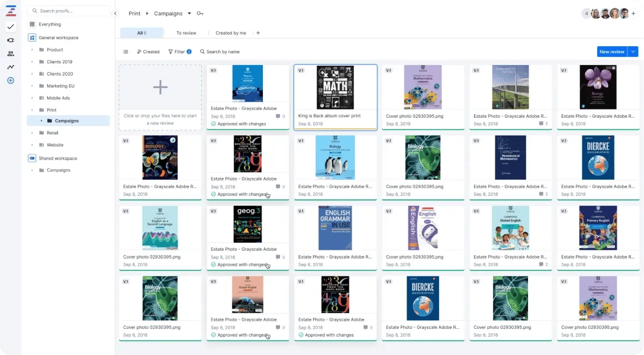Screen dimensions: 644x355
Task: Expand the Clients 2019 folder
Action: [x=32, y=62]
